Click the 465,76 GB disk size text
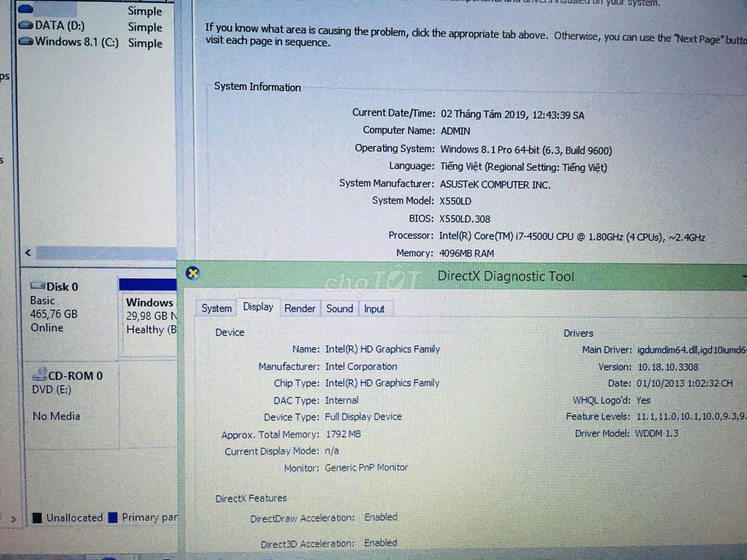 click(x=53, y=314)
